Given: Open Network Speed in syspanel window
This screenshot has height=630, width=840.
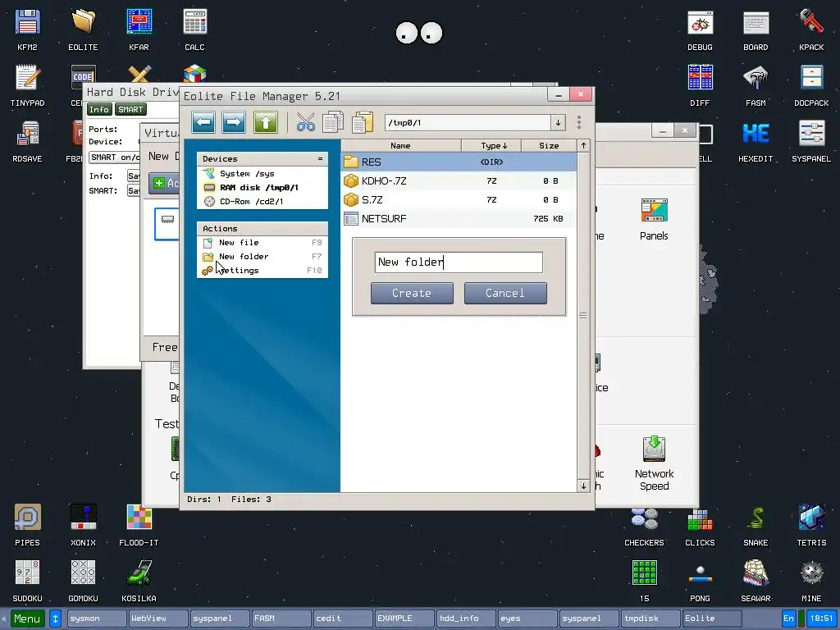Looking at the screenshot, I should coord(654,463).
